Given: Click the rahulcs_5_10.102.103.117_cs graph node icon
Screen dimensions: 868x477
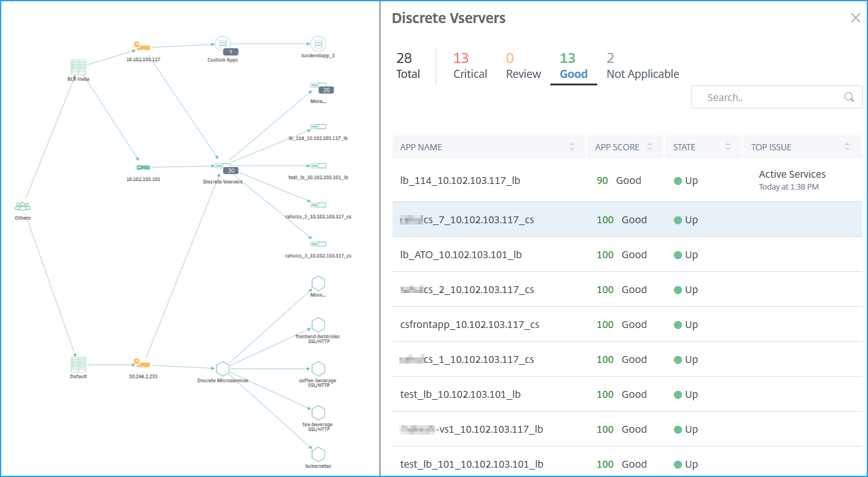Looking at the screenshot, I should point(318,205).
